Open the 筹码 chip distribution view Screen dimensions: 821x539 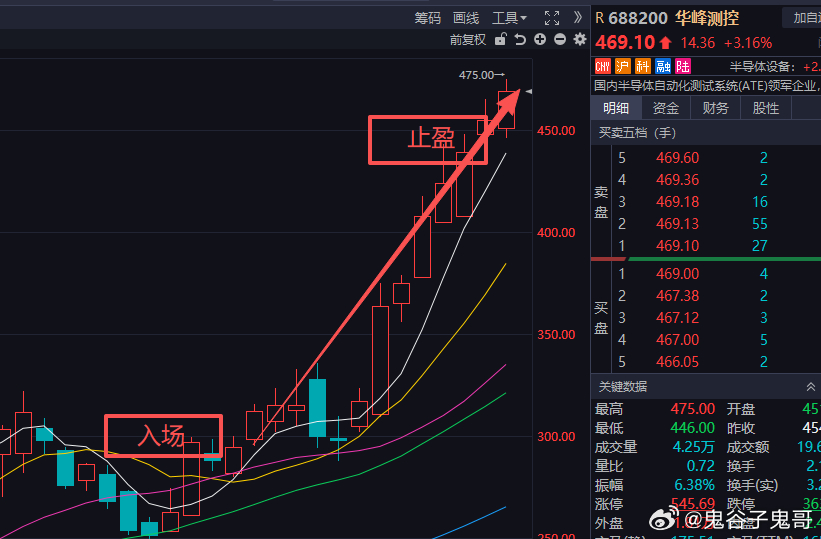tap(428, 18)
